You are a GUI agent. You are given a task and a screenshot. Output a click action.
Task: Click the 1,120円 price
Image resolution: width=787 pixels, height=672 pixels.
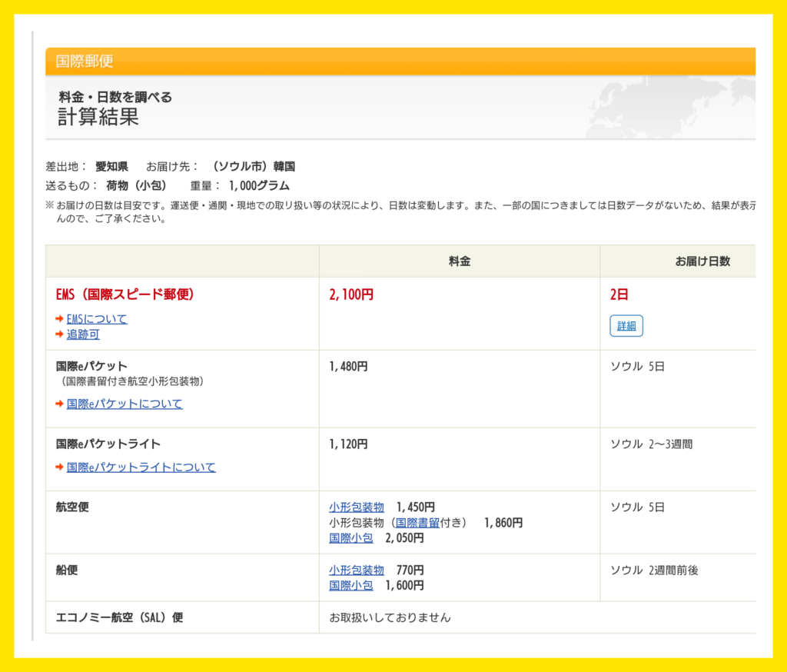pos(348,444)
